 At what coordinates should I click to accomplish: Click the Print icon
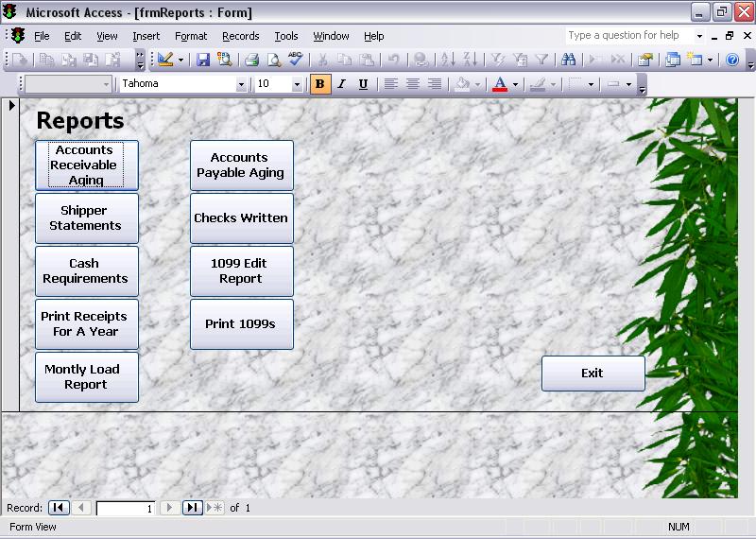(251, 60)
